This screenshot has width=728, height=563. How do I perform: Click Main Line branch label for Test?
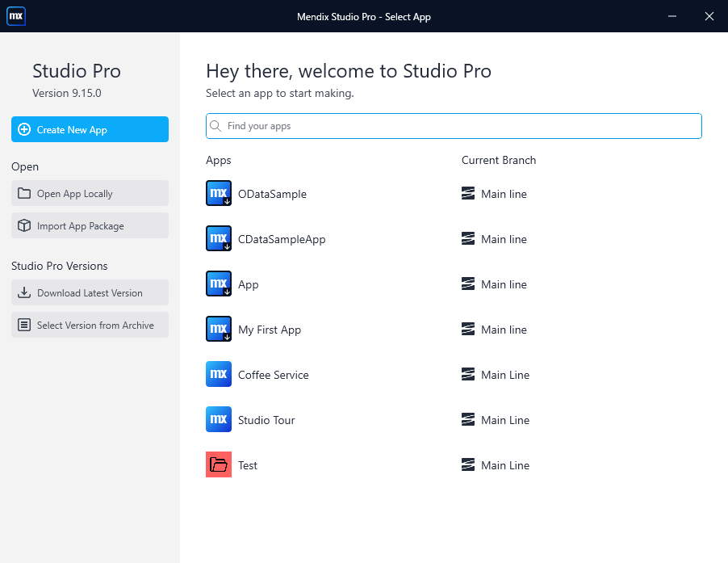click(505, 465)
